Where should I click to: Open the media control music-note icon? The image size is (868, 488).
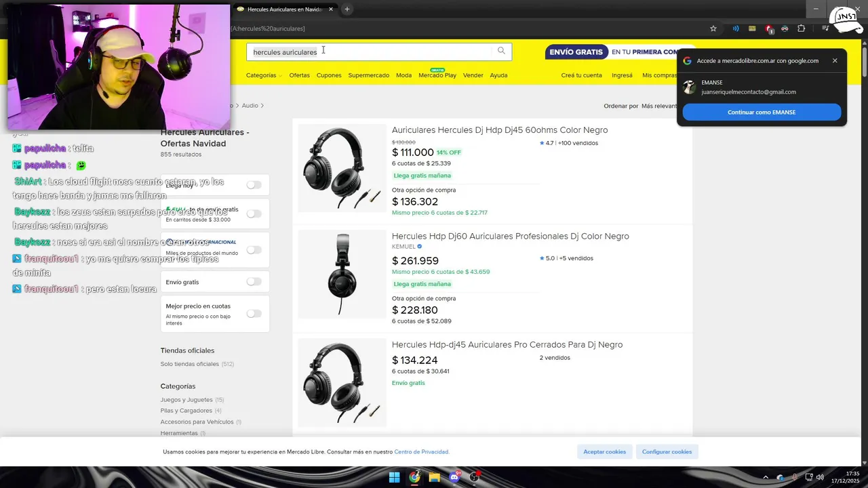click(825, 28)
